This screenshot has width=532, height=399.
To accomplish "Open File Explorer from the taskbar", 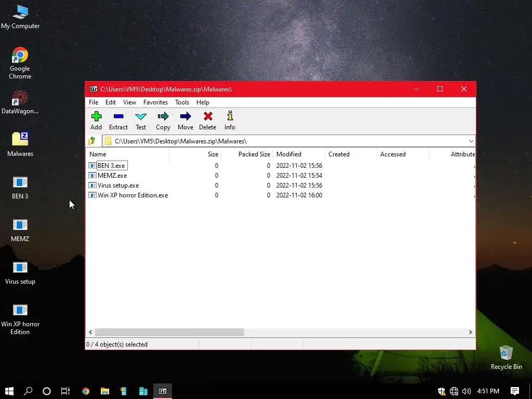I will pyautogui.click(x=105, y=391).
